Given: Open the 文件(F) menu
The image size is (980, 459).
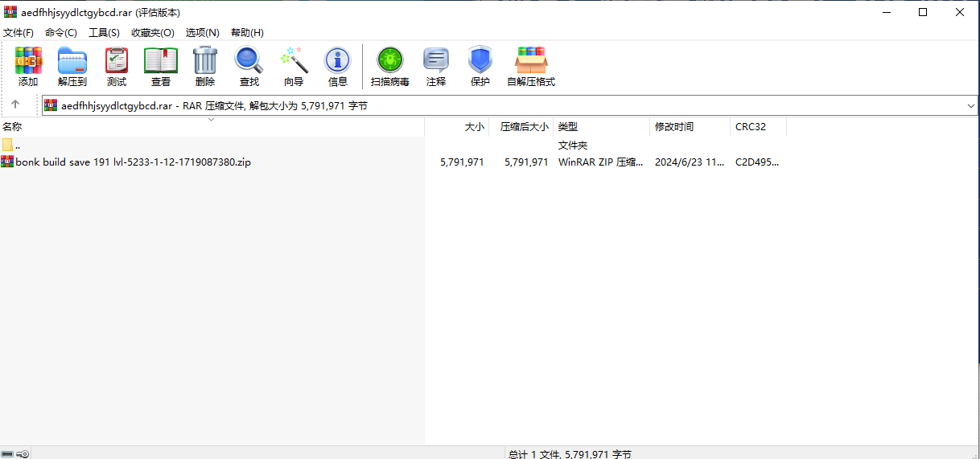Looking at the screenshot, I should (19, 33).
